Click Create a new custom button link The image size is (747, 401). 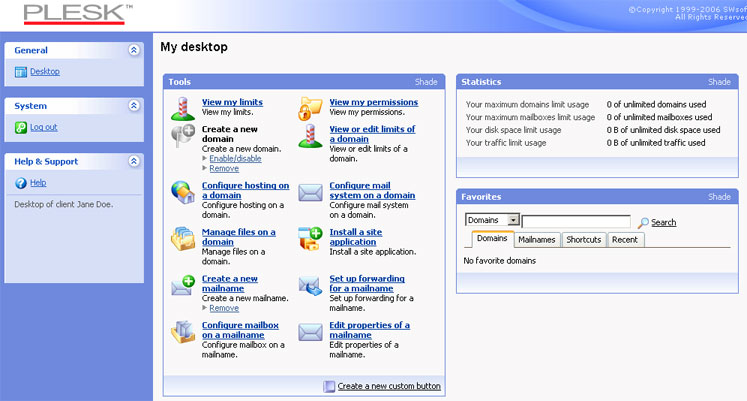(389, 386)
